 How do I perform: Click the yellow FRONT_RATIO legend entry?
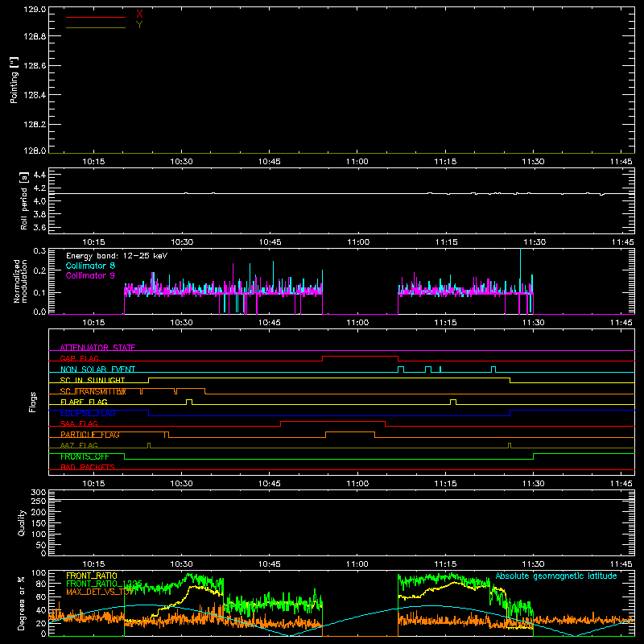(x=92, y=576)
